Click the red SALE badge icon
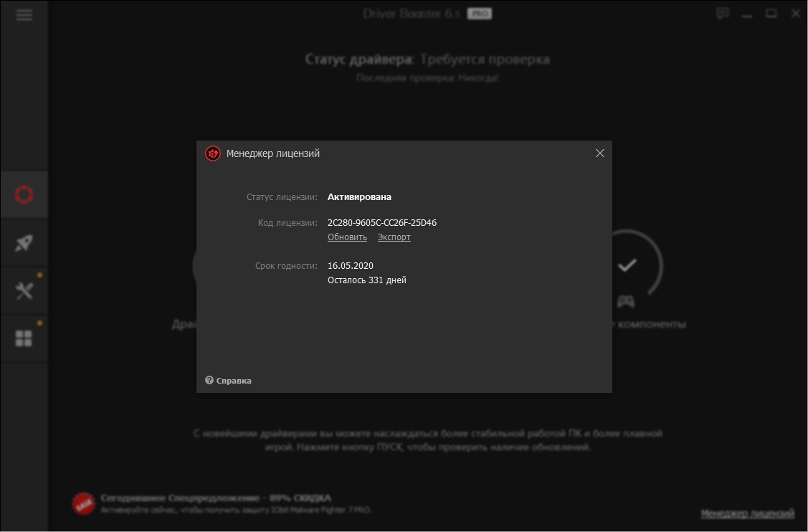Screen dimensions: 808x532 (x=83, y=503)
